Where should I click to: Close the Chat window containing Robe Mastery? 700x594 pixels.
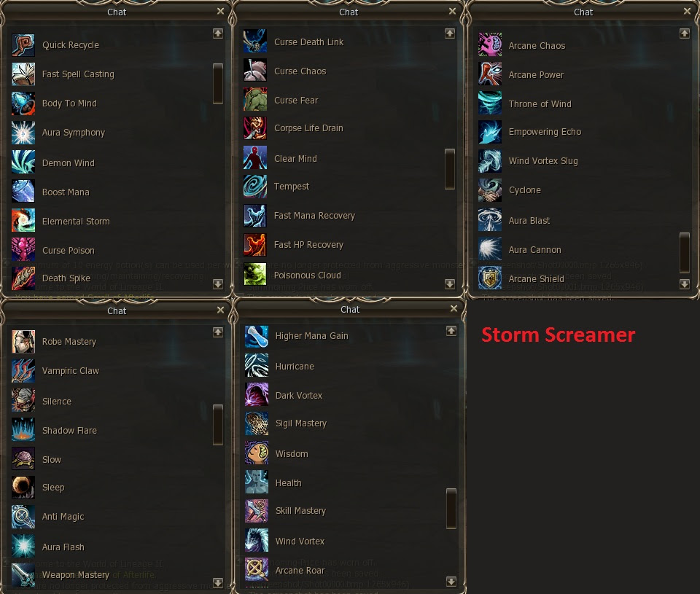click(x=220, y=310)
